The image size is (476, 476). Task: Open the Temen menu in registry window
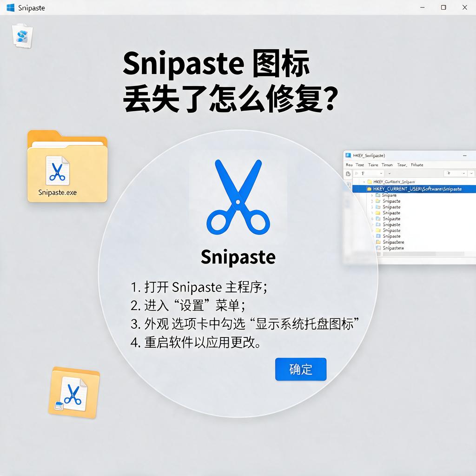[x=387, y=165]
